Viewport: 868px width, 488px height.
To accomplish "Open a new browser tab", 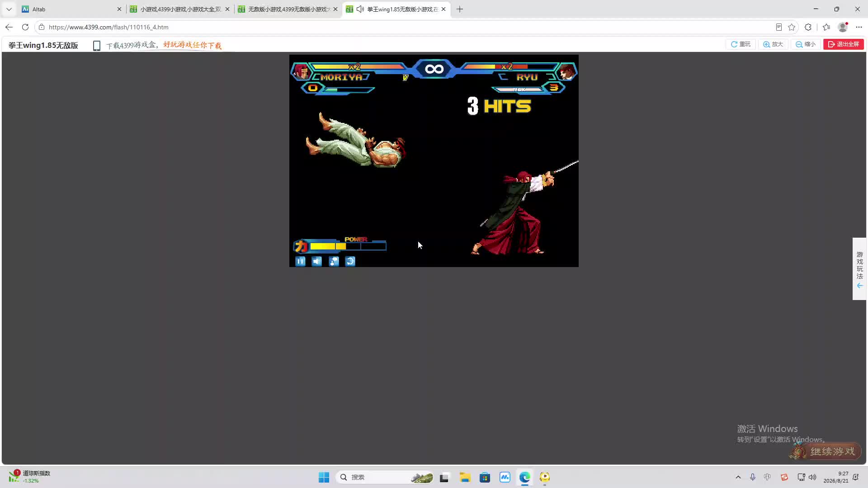I will tap(460, 9).
